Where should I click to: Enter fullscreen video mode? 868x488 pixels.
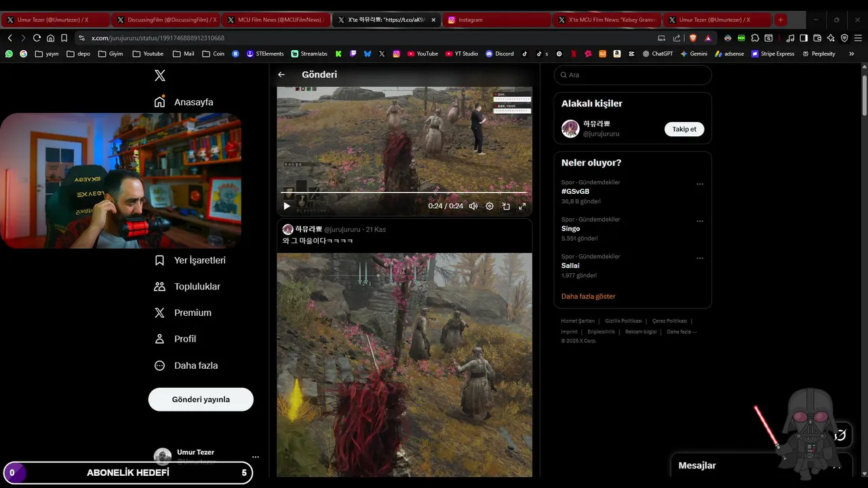coord(522,206)
